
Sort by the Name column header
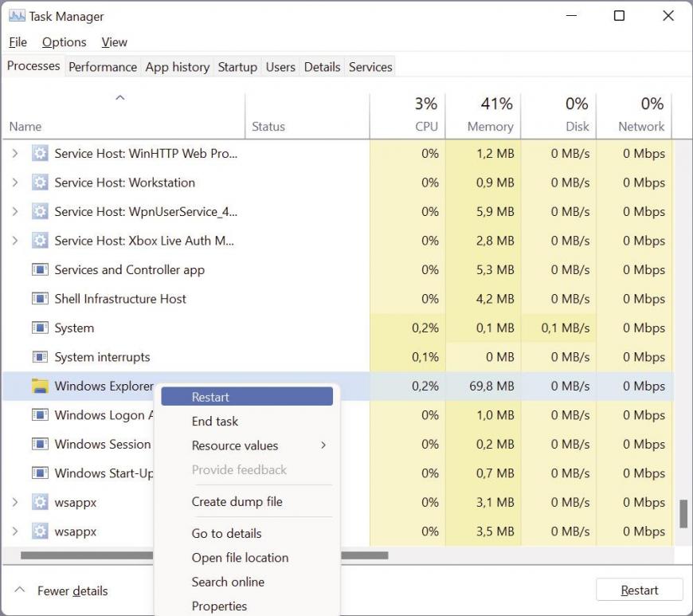(123, 116)
